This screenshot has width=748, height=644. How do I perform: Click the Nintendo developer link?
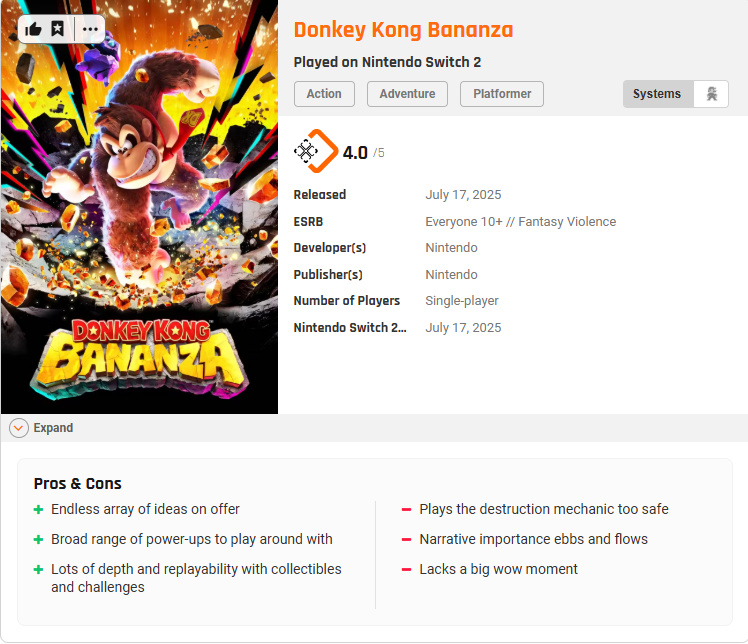451,248
